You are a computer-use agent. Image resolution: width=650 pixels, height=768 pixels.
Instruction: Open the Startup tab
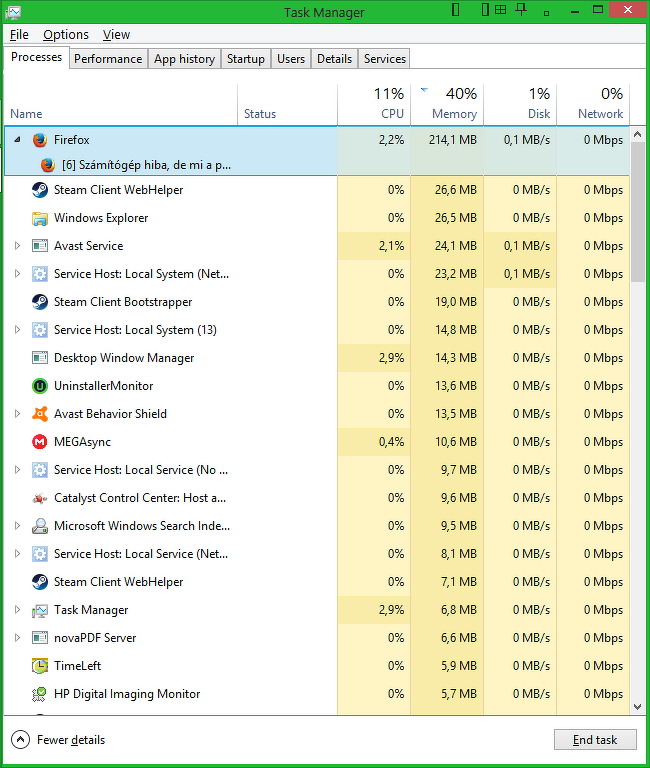pyautogui.click(x=245, y=59)
